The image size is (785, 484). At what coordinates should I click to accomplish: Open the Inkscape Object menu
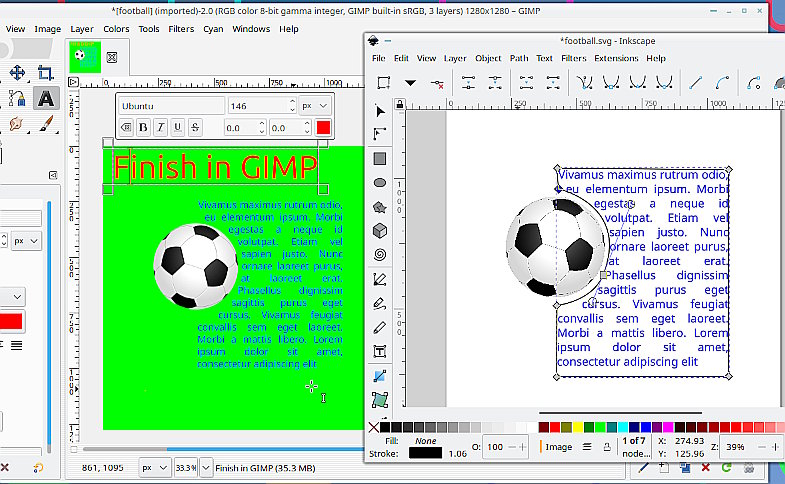488,58
